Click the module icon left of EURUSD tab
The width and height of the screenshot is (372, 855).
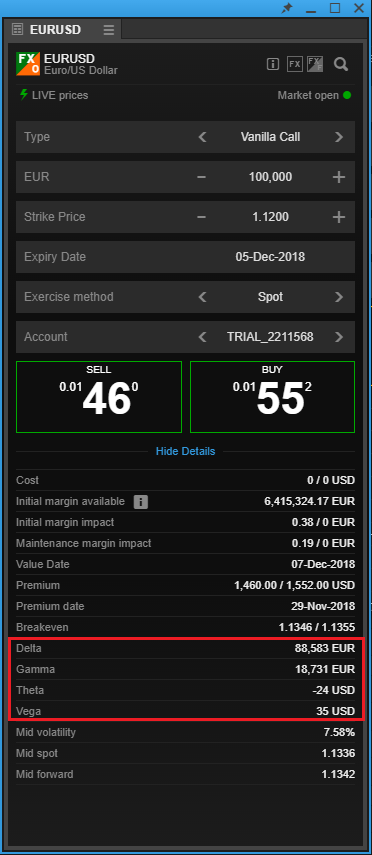tap(17, 29)
